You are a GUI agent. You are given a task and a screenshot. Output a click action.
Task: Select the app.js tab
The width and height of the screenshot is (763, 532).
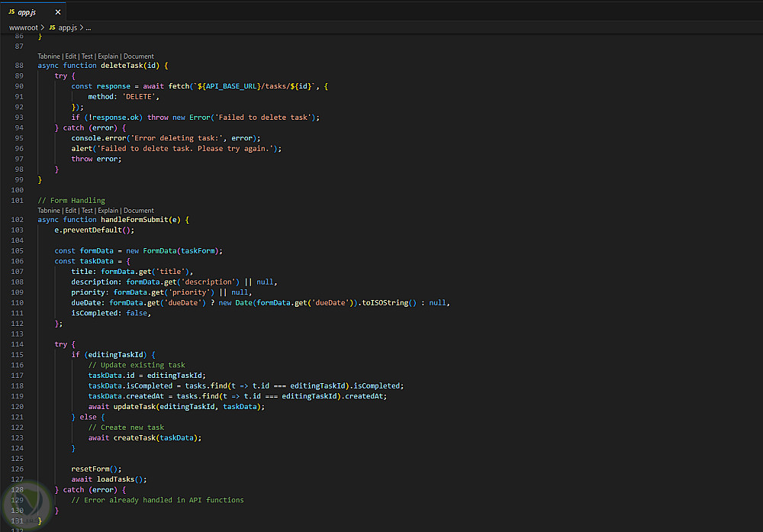(x=27, y=12)
